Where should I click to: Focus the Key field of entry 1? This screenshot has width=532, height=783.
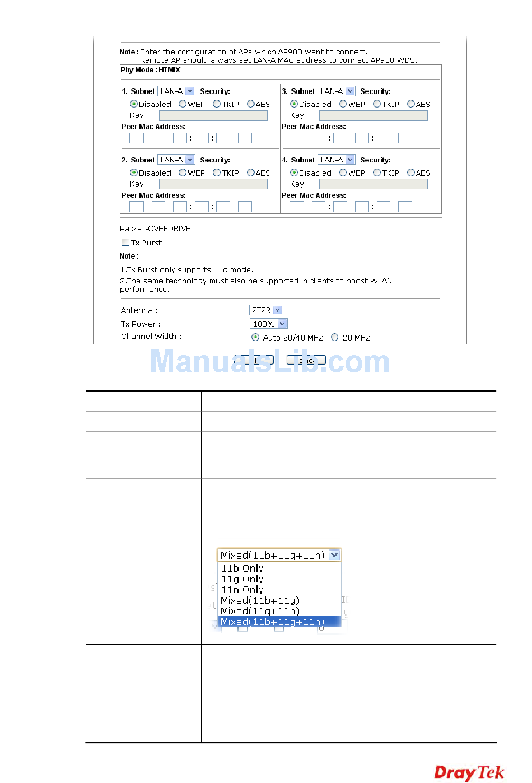(x=213, y=115)
